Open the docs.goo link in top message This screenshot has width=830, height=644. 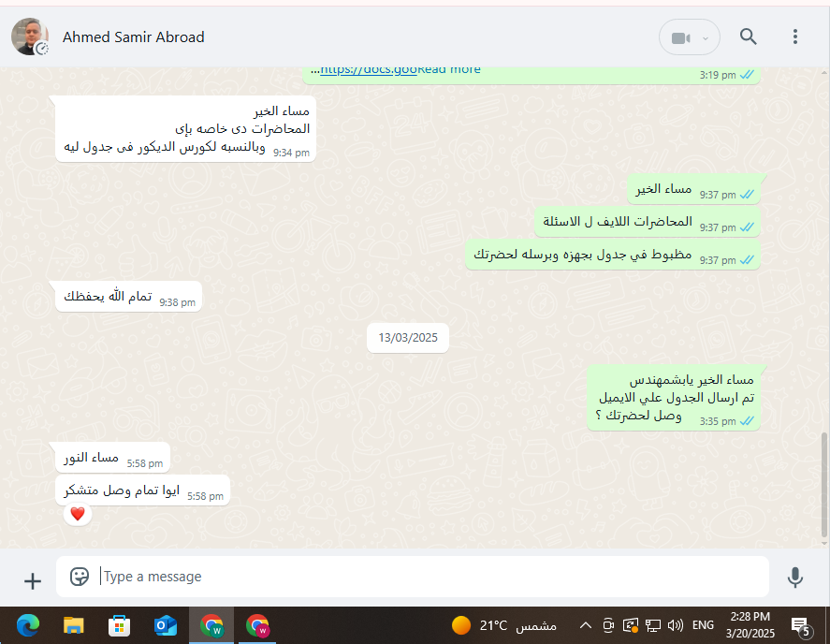(369, 70)
